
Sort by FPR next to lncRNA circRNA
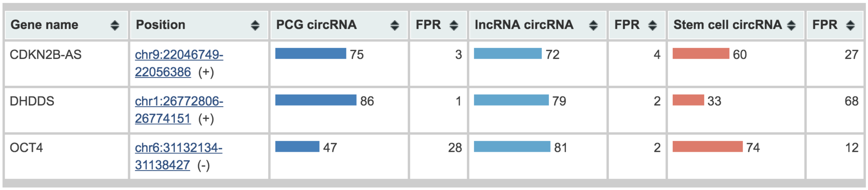click(653, 25)
